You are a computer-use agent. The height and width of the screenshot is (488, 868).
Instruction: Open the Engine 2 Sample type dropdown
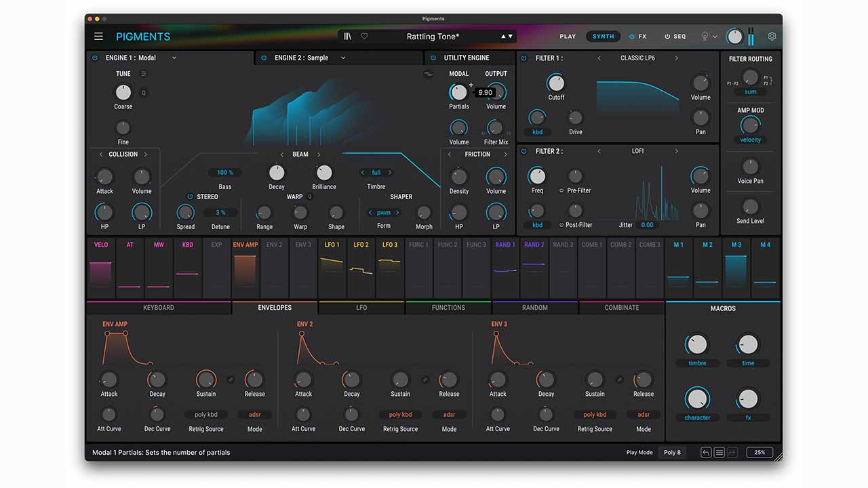coord(343,58)
